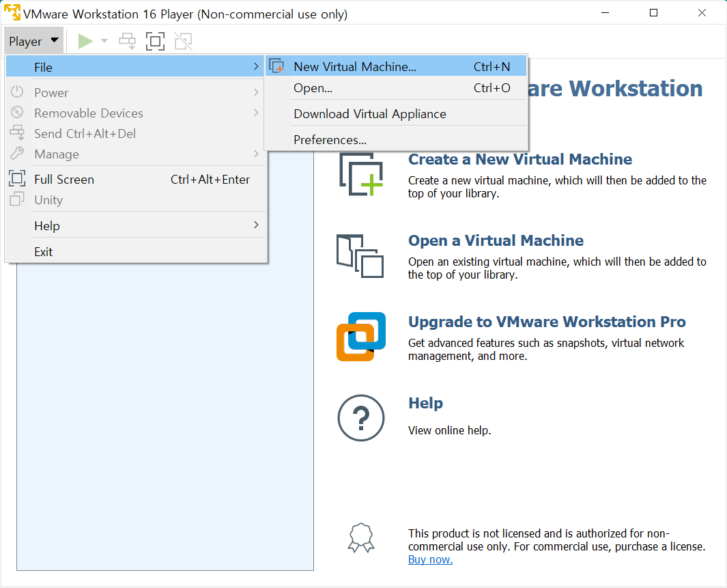Image resolution: width=727 pixels, height=588 pixels.
Task: Open the Removable Devices menu item
Action: [135, 113]
